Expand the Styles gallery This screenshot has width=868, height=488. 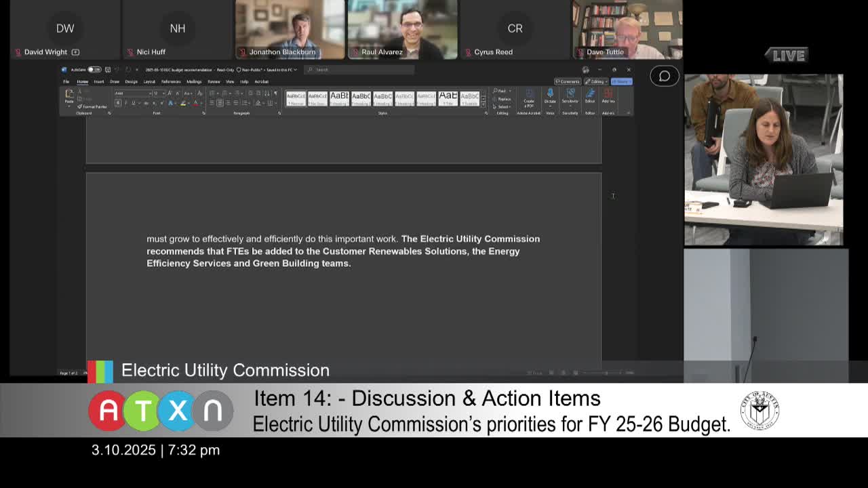(484, 106)
